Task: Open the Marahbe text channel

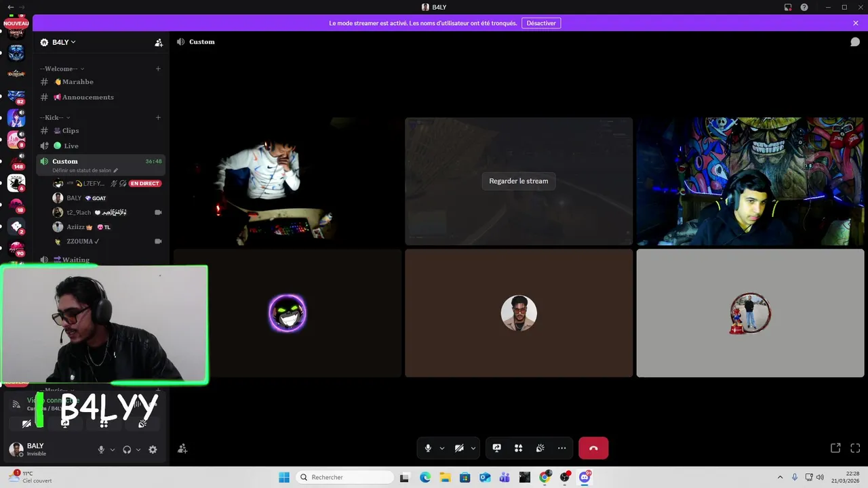Action: (100, 81)
